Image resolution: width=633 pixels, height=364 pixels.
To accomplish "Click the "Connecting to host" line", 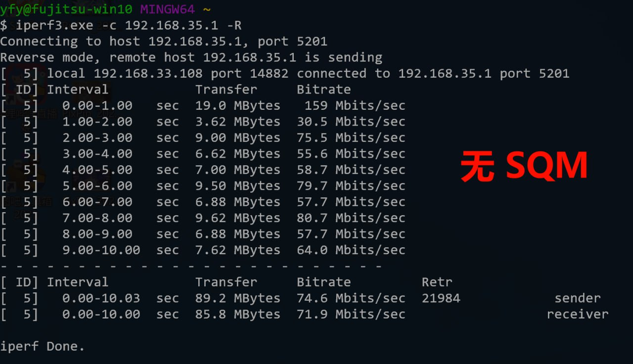I will (163, 41).
